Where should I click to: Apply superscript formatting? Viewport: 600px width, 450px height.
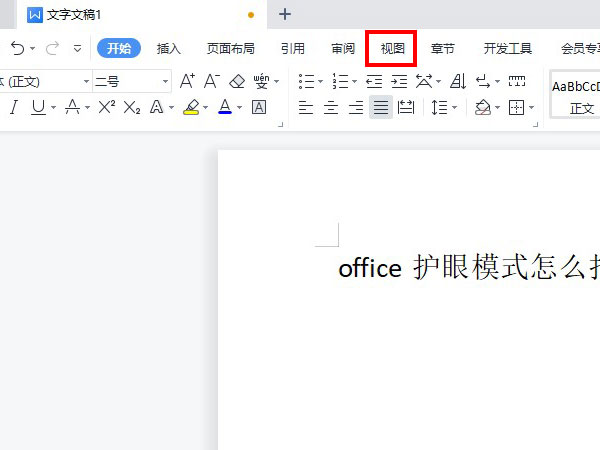[x=107, y=108]
